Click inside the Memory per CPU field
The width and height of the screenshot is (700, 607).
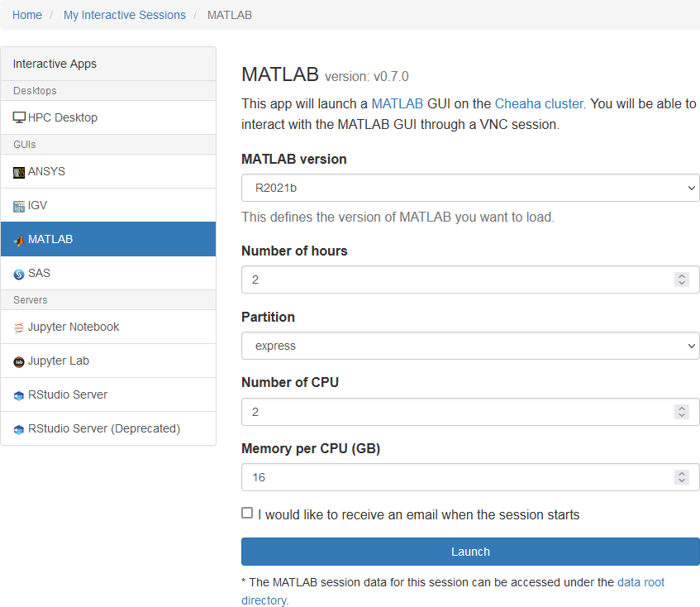(x=455, y=477)
